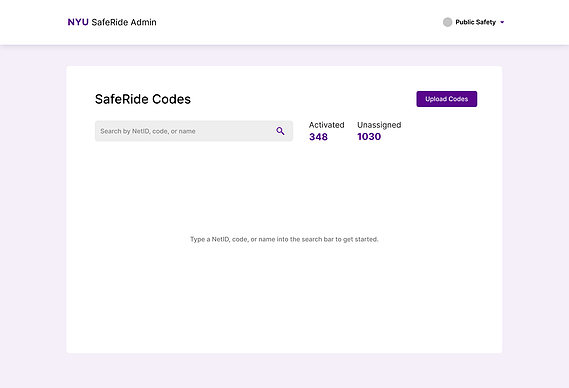Click the gray user avatar circle

[x=447, y=22]
